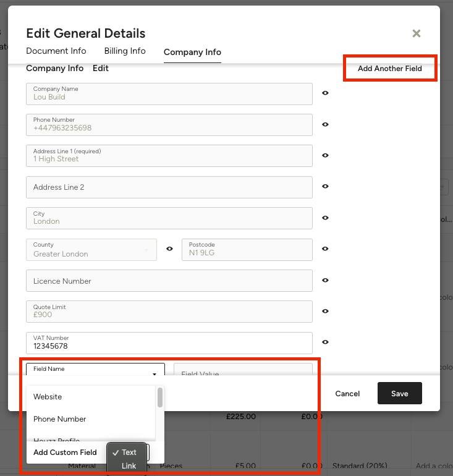The image size is (453, 476).
Task: Toggle visibility of Company Name field
Action: 325,93
